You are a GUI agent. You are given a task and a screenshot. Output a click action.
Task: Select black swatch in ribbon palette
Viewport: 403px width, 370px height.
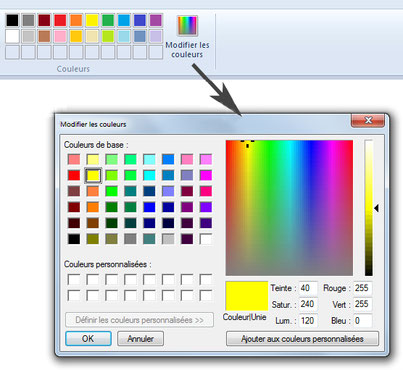[12, 20]
